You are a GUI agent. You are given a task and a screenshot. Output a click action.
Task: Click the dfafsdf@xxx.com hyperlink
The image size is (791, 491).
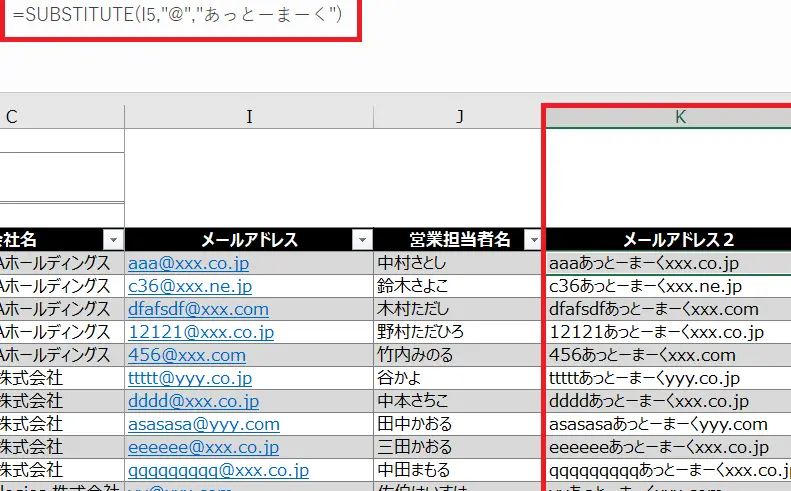(198, 309)
